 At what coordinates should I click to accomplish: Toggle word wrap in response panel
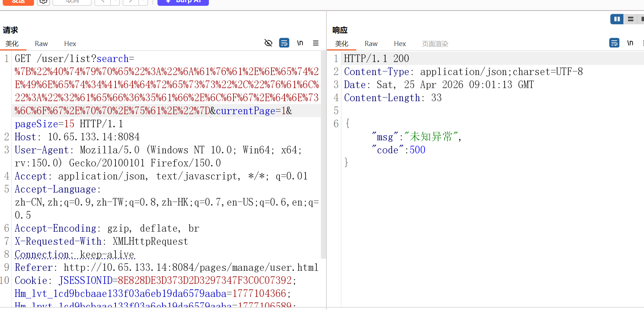click(614, 43)
